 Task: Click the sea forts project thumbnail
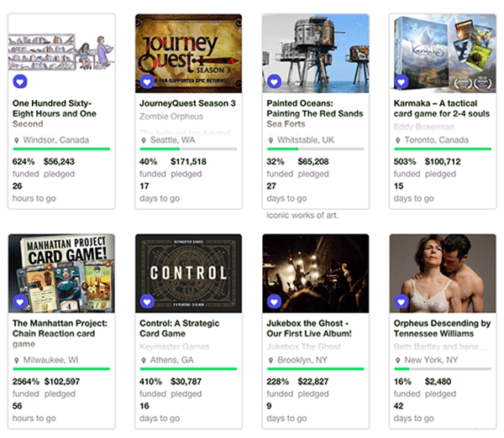click(315, 52)
